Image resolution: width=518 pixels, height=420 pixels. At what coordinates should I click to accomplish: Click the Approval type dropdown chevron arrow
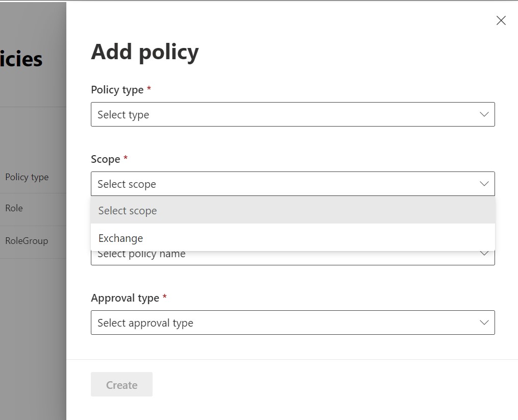[484, 323]
